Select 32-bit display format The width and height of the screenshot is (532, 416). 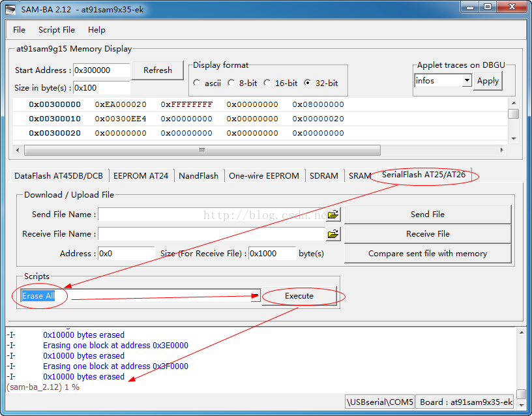307,83
